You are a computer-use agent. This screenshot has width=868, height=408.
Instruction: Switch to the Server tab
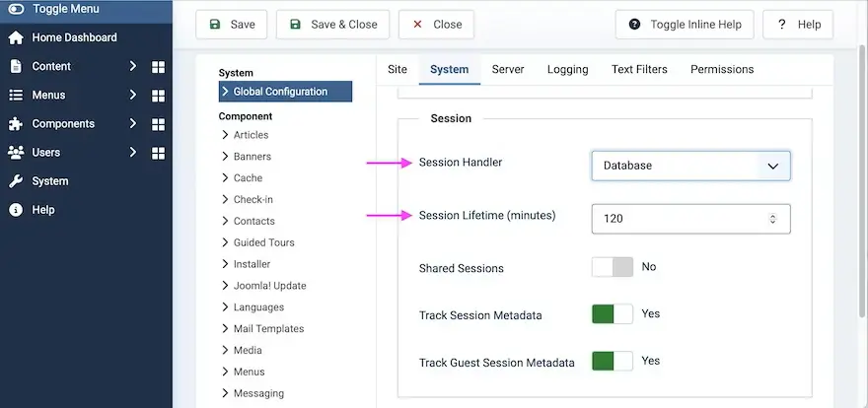[x=508, y=70]
